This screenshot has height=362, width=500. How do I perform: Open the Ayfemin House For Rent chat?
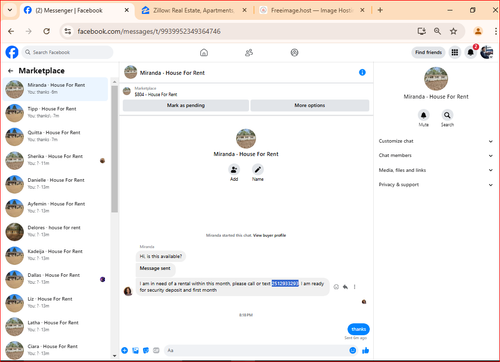coord(55,207)
